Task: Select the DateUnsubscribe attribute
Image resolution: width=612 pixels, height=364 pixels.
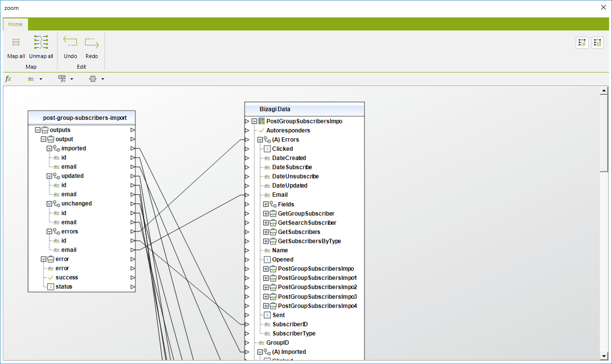Action: 295,176
